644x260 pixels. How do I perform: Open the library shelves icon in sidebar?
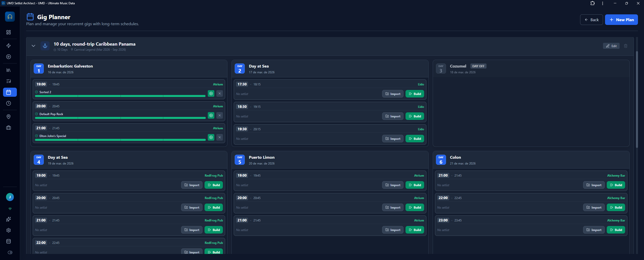9,70
